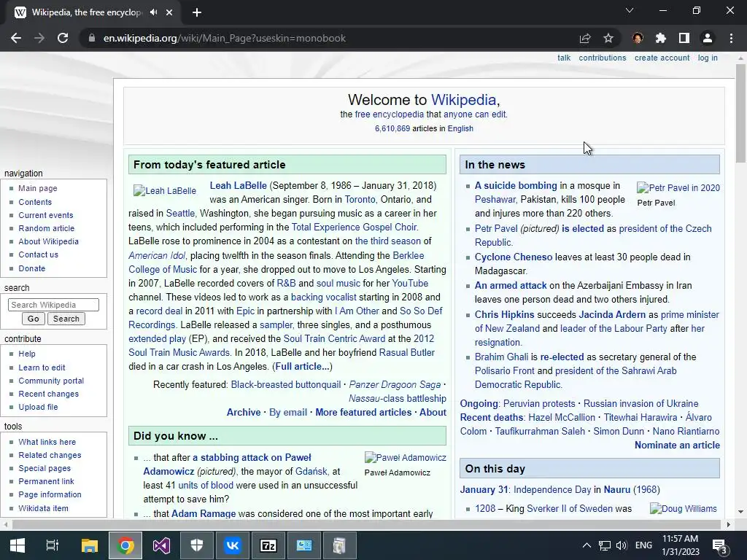The width and height of the screenshot is (747, 560).
Task: Click the vertical scrollbar thumb
Action: [x=740, y=114]
